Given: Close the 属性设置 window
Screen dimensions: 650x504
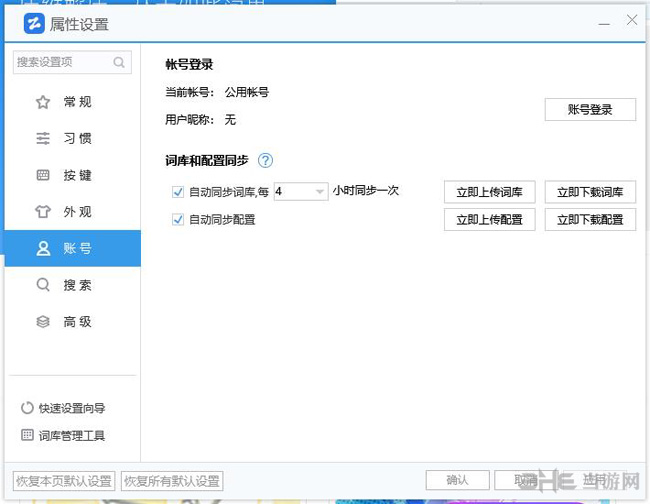Looking at the screenshot, I should tap(632, 20).
